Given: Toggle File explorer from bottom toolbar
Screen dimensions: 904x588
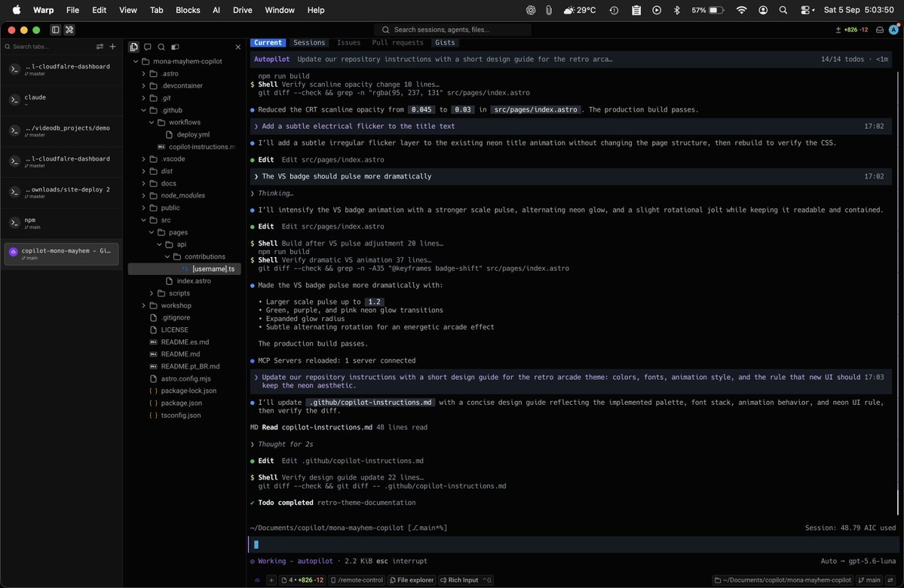Looking at the screenshot, I should click(411, 580).
